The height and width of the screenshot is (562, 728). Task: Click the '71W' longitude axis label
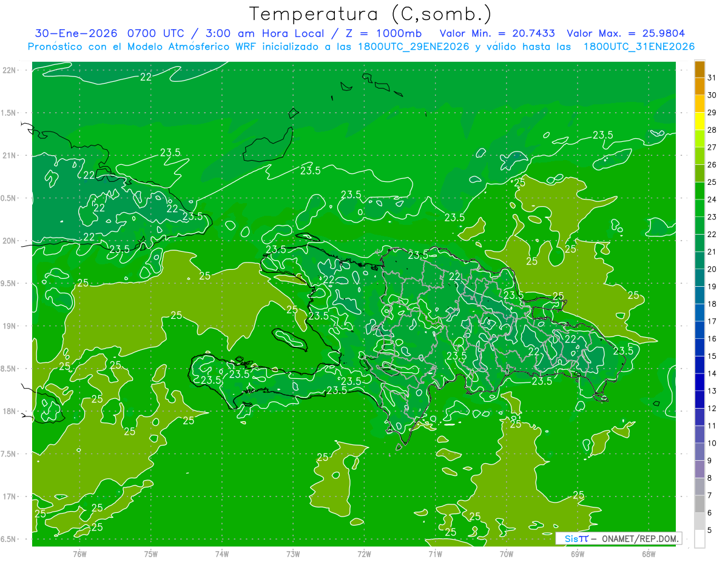(435, 554)
